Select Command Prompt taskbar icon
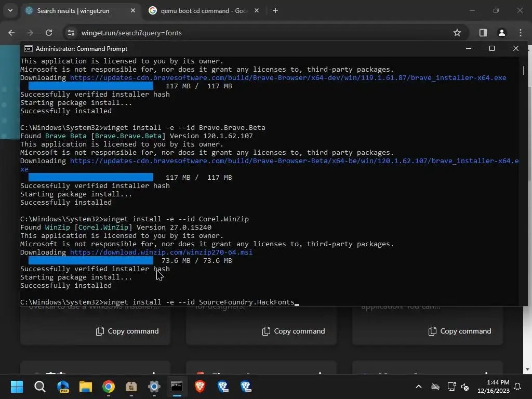The width and height of the screenshot is (532, 399). (177, 386)
